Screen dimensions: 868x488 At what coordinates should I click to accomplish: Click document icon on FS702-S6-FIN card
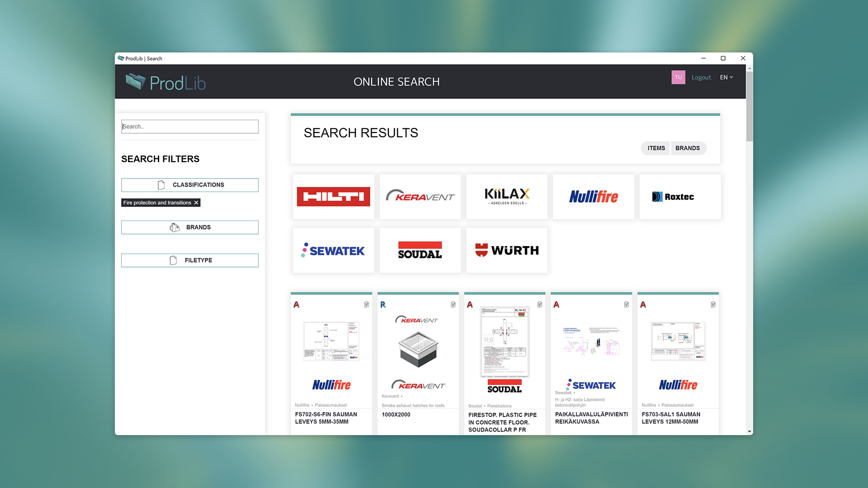(x=367, y=305)
